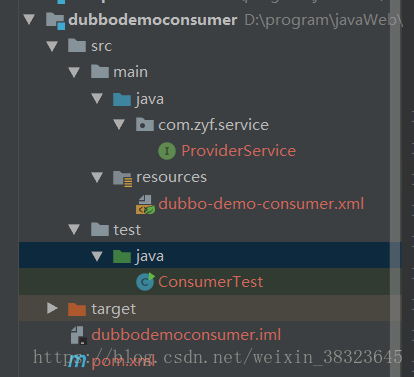
Task: Select the resources folder label
Action: click(x=171, y=177)
